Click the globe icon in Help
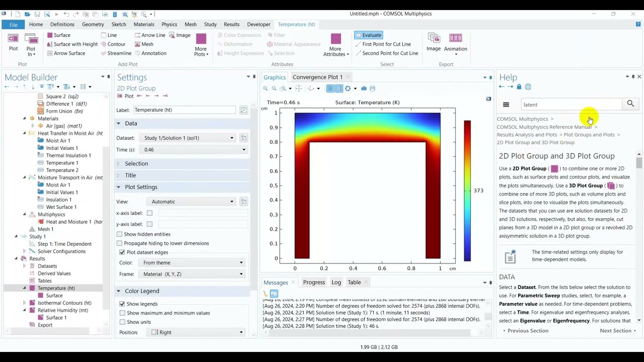 click(528, 87)
